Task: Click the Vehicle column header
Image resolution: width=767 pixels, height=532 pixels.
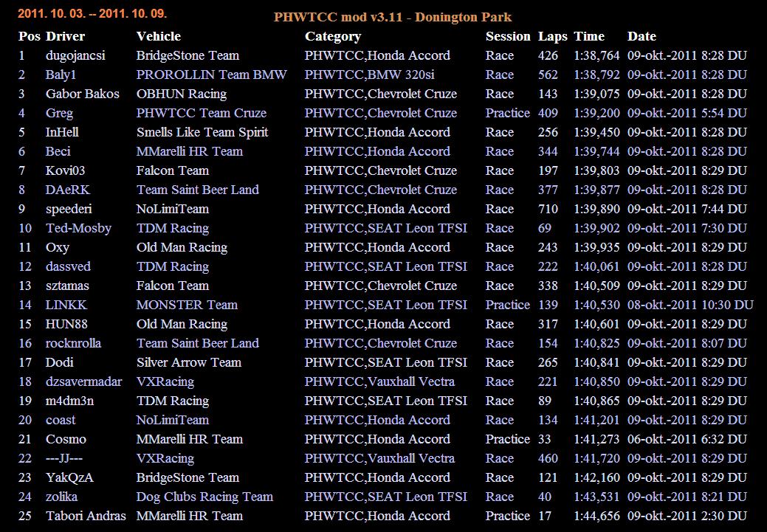Action: pyautogui.click(x=159, y=36)
